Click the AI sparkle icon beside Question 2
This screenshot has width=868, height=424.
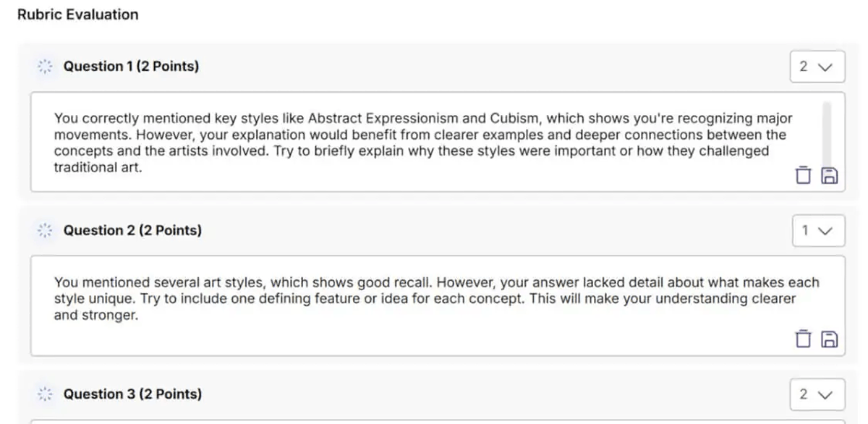(x=45, y=231)
